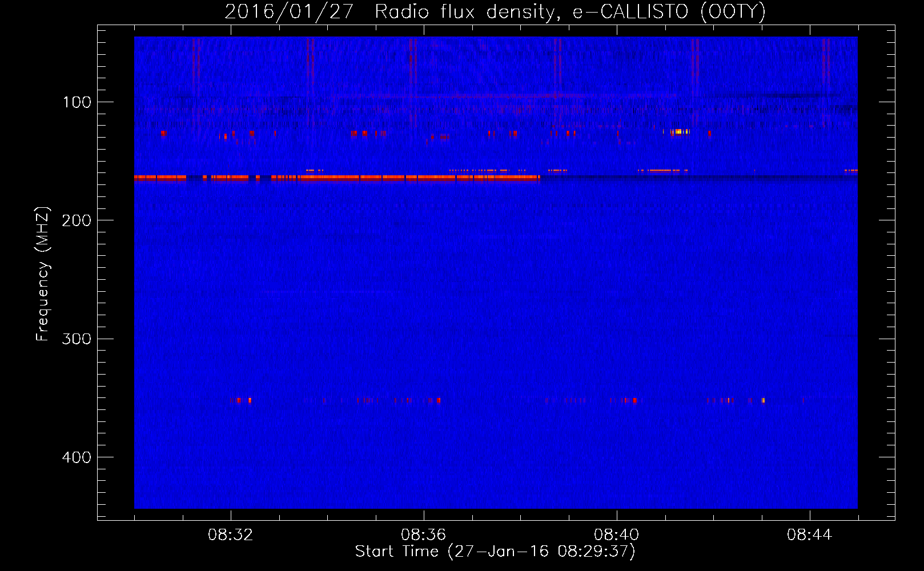The height and width of the screenshot is (571, 924).
Task: Click the 'Frequency (MHZ)' axis label
Action: (x=43, y=274)
